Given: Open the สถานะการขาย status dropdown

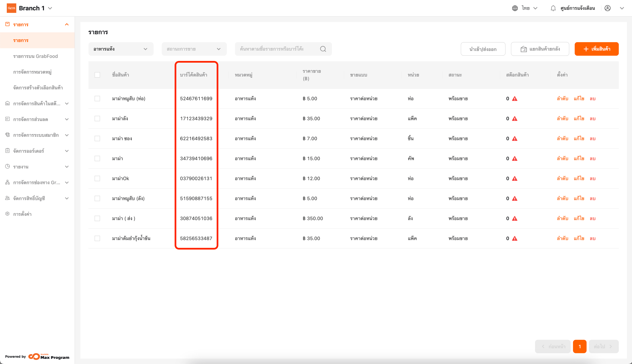Looking at the screenshot, I should point(194,49).
